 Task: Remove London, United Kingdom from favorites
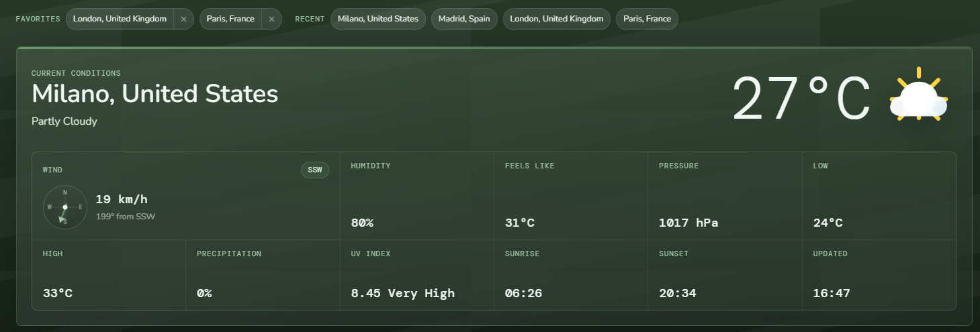coord(183,19)
